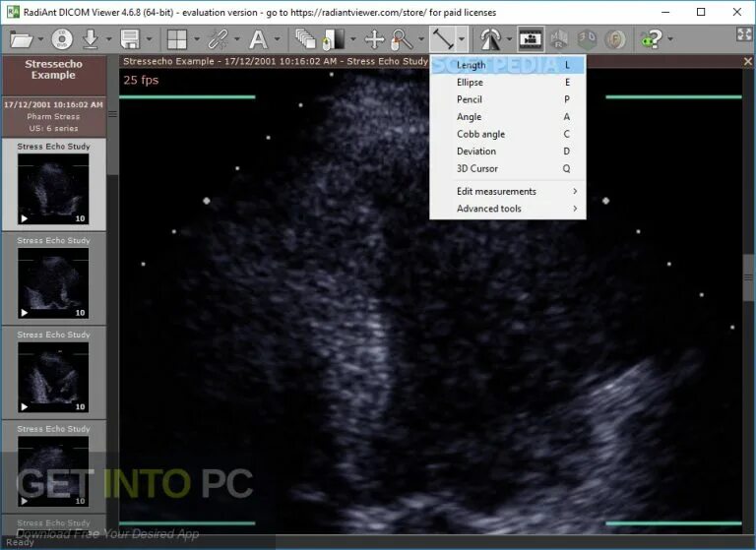Image resolution: width=756 pixels, height=550 pixels.
Task: Click the Pharm Stress study info block
Action: click(x=53, y=117)
